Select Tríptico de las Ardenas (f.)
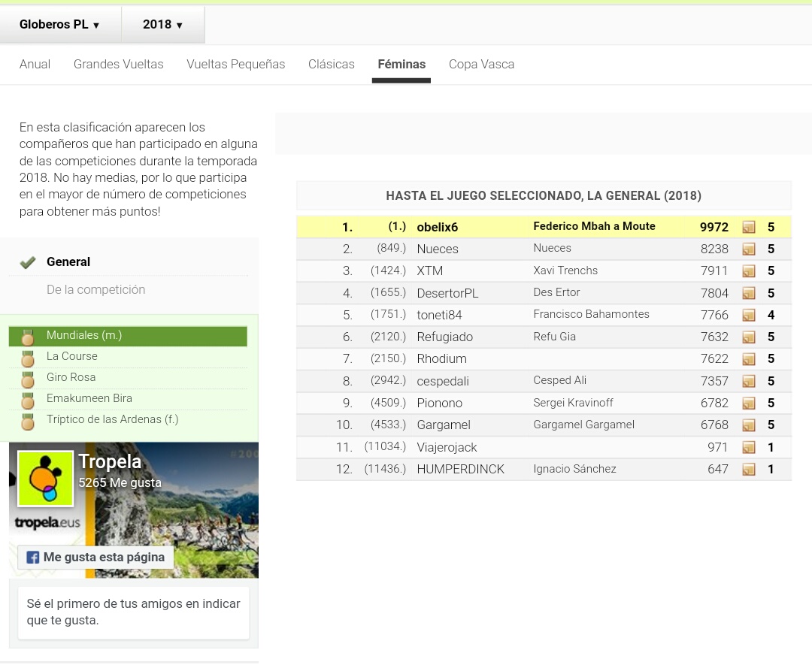This screenshot has width=812, height=671. pyautogui.click(x=112, y=419)
